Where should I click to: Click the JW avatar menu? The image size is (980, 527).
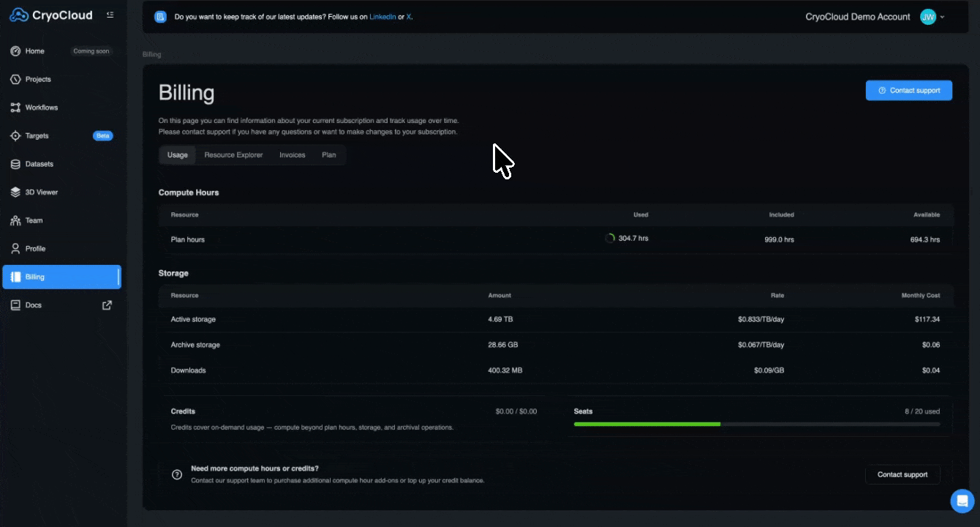(928, 17)
